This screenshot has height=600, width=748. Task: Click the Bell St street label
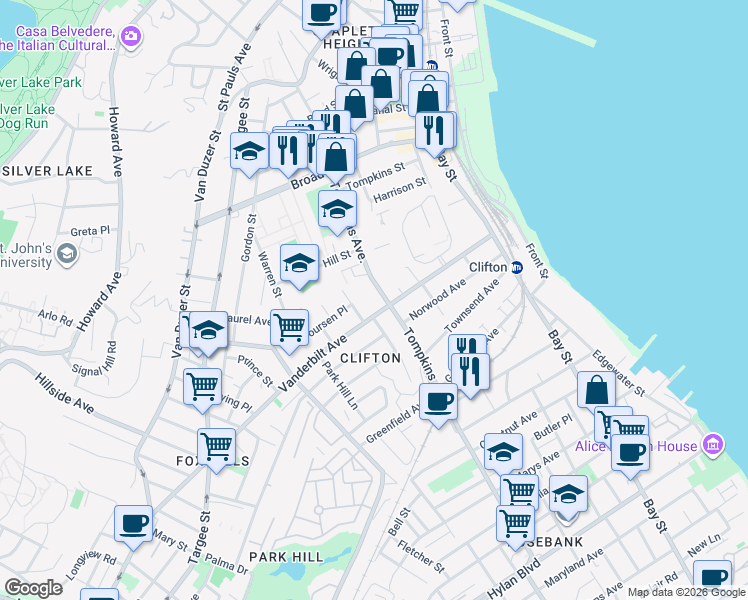click(399, 522)
